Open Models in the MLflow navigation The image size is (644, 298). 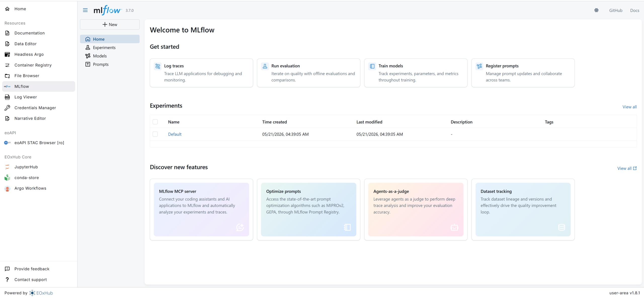[110, 56]
